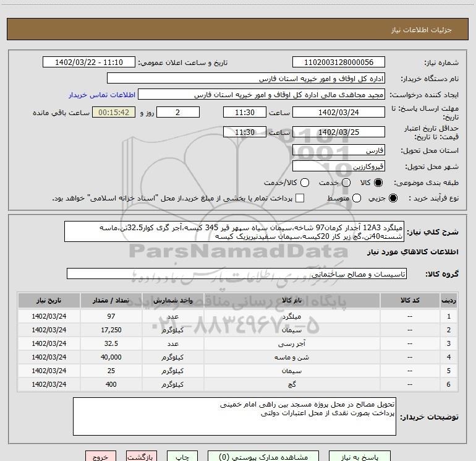The height and width of the screenshot is (461, 476).
Task: Click quantity 40,000 cell
Action: tap(111, 357)
